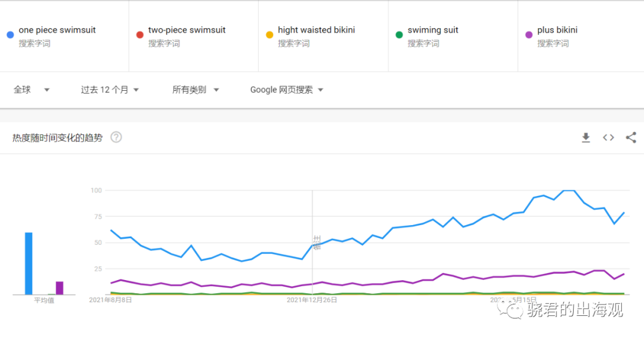Edit the hight waisted bikini search term
The image size is (644, 338).
[x=316, y=30]
